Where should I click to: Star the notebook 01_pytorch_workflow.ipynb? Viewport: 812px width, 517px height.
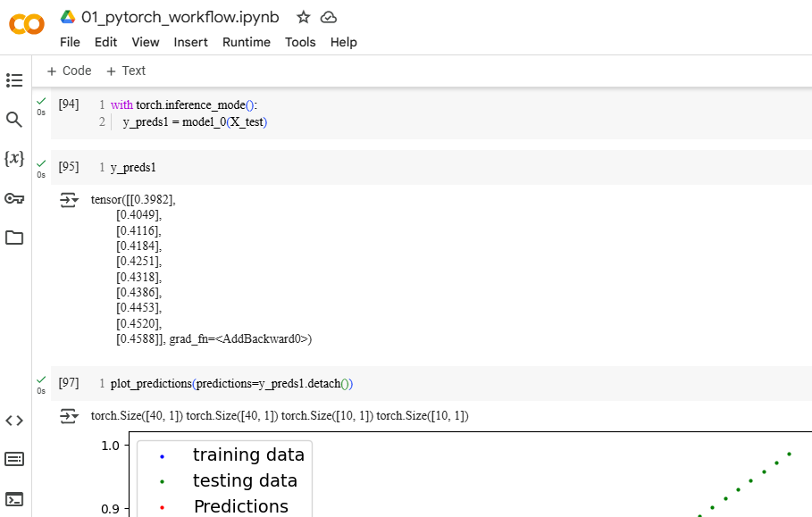[304, 17]
